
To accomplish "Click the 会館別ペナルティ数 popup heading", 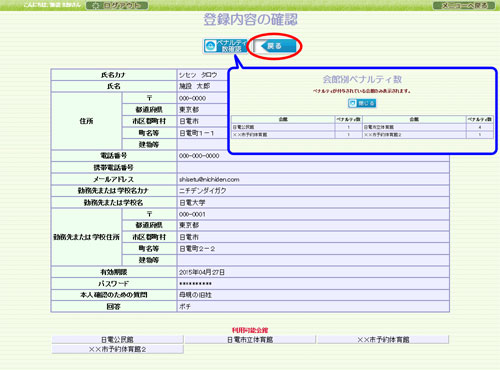I will click(362, 79).
